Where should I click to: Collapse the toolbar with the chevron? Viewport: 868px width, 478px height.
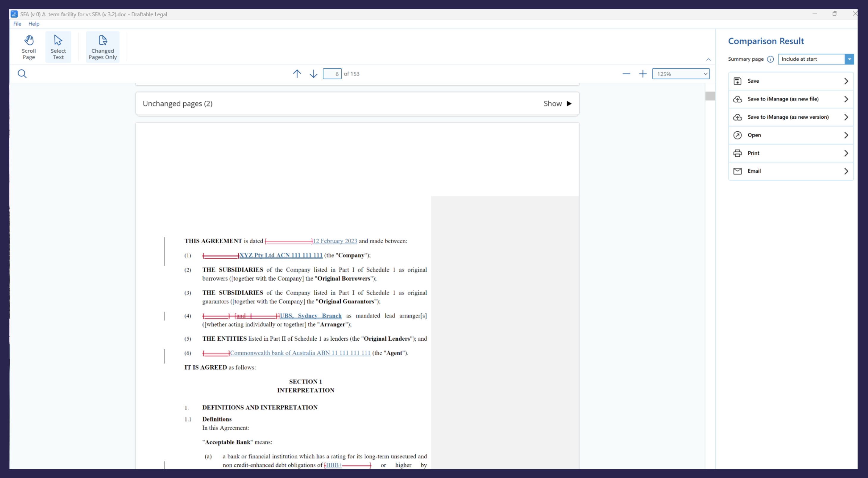(708, 59)
